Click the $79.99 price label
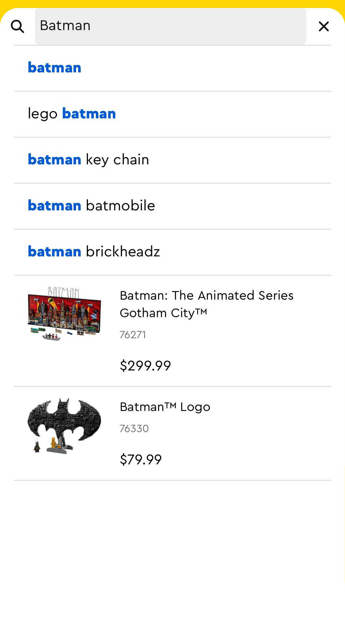Image resolution: width=345 pixels, height=644 pixels. pyautogui.click(x=141, y=459)
